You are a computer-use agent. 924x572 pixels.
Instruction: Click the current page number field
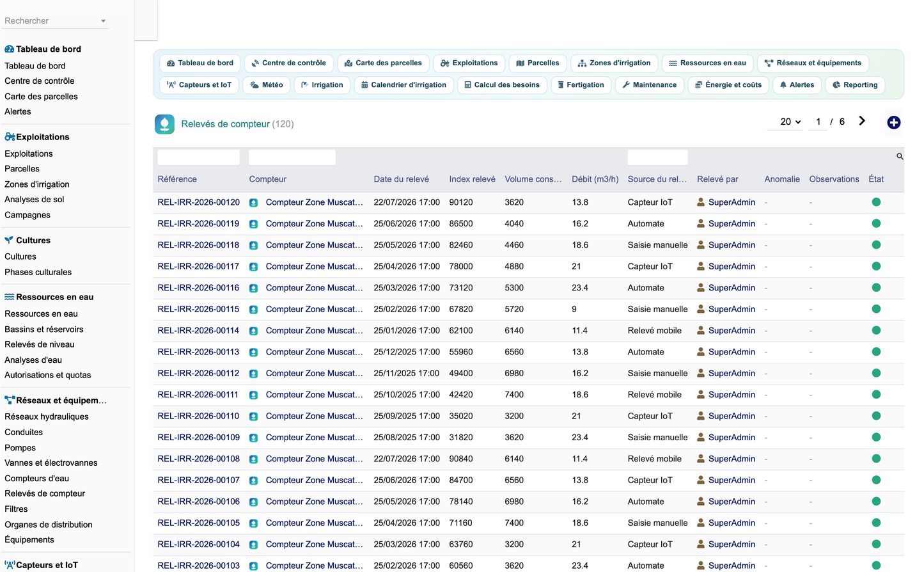(x=818, y=122)
